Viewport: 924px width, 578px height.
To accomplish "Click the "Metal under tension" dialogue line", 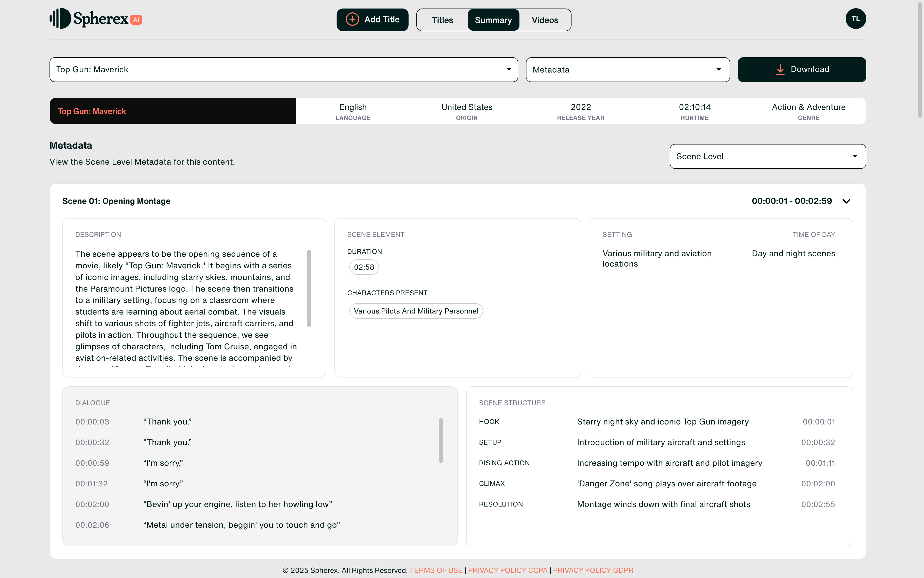I will (x=241, y=525).
